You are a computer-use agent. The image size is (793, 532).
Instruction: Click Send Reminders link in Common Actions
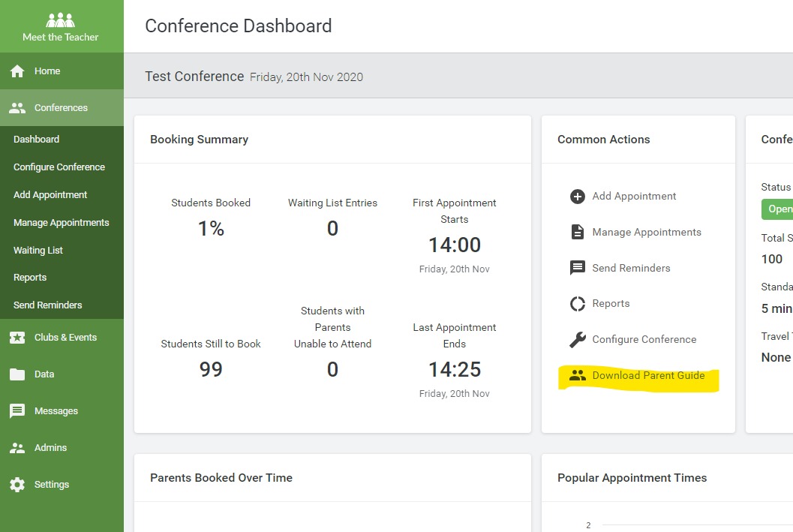[x=631, y=268]
